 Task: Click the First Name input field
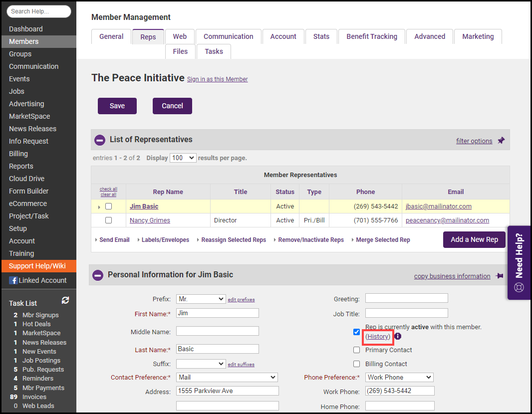click(x=217, y=313)
